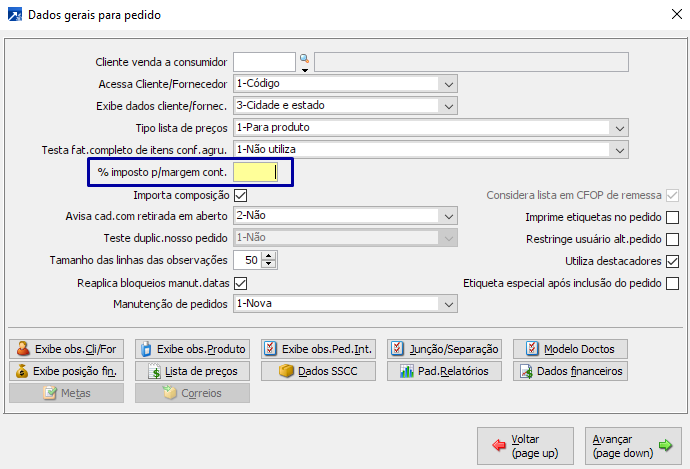Image resolution: width=690 pixels, height=469 pixels.
Task: Click Junção/Separação button
Action: point(444,349)
